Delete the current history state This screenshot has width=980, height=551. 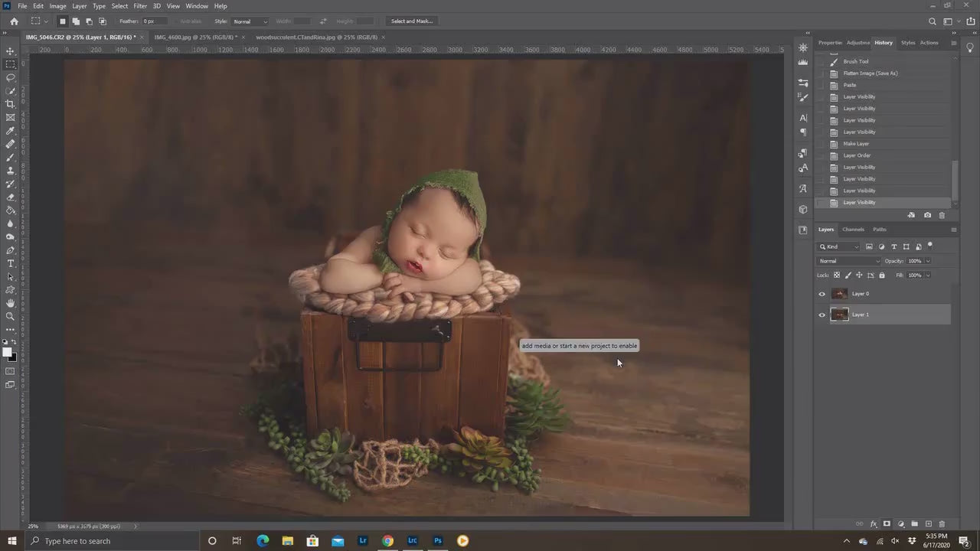coord(942,215)
